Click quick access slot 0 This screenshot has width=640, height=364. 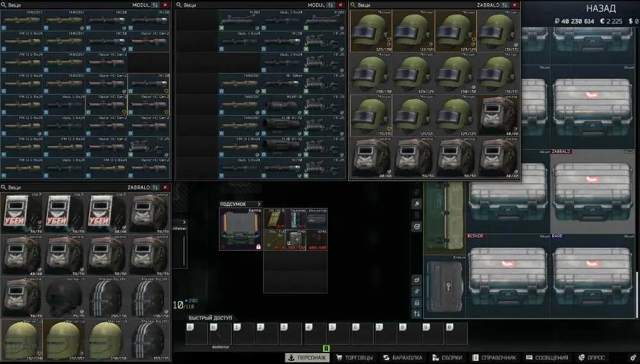[457, 334]
